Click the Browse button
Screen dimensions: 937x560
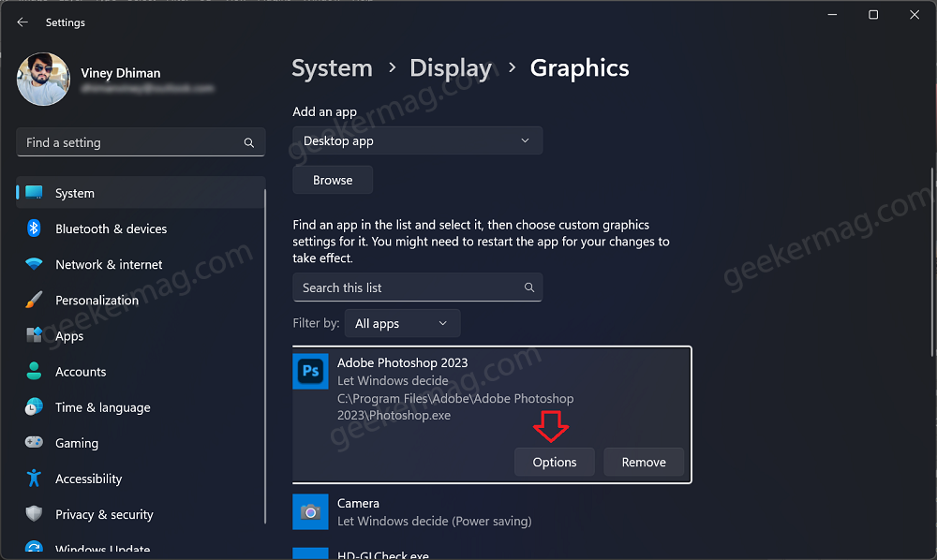tap(333, 180)
